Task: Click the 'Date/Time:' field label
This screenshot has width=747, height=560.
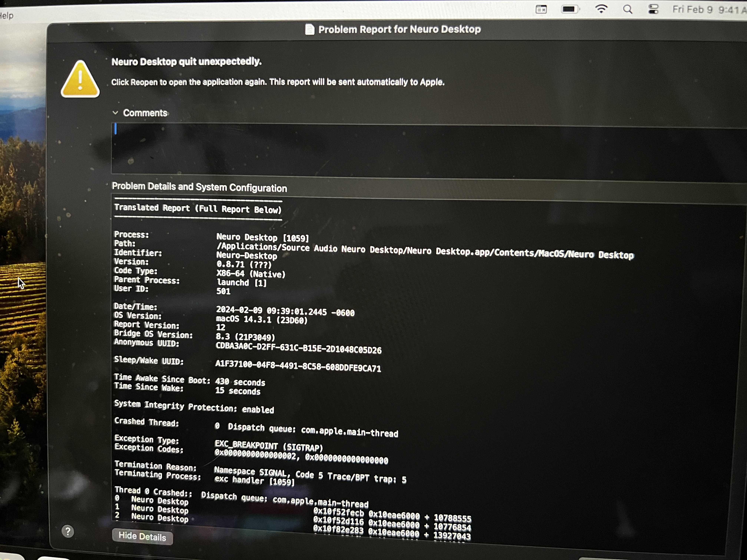Action: click(135, 306)
